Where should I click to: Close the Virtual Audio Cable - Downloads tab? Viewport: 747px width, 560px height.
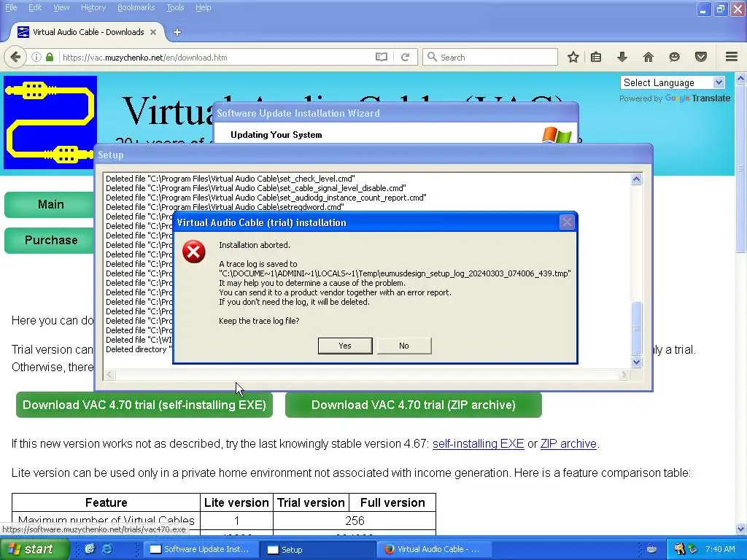pos(153,32)
